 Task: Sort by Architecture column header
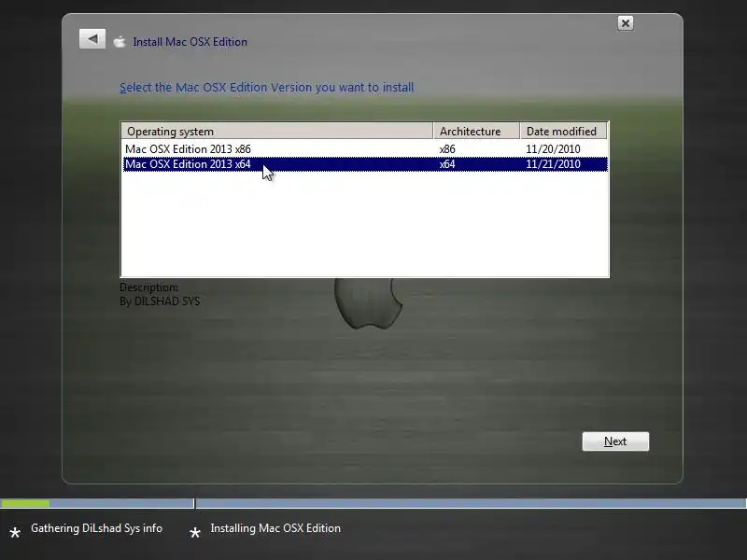pos(476,131)
